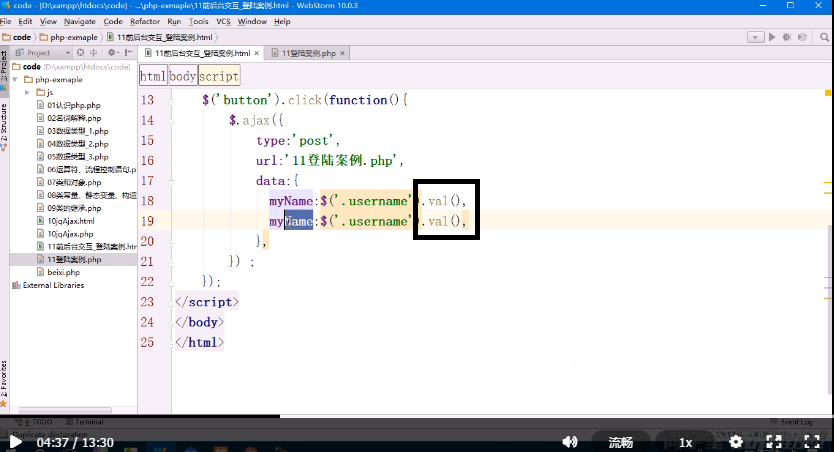The height and width of the screenshot is (452, 834).
Task: Open the VCS menu
Action: pos(223,21)
